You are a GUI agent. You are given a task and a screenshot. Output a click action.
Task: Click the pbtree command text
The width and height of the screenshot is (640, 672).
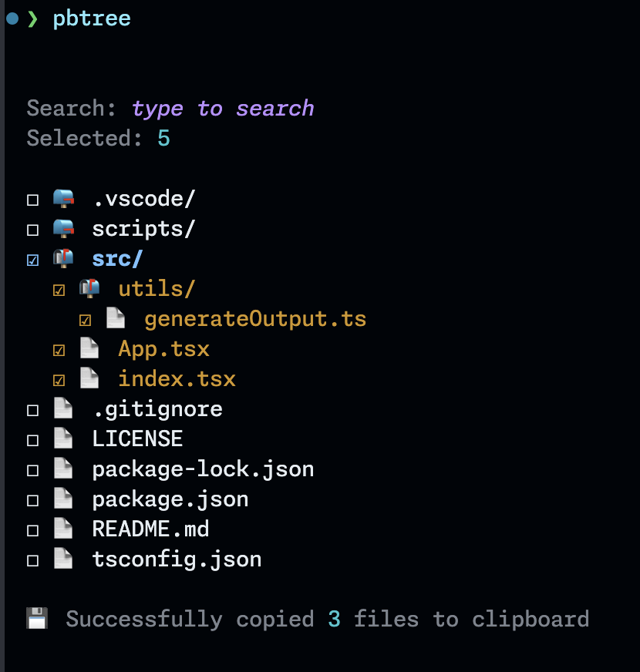point(92,18)
